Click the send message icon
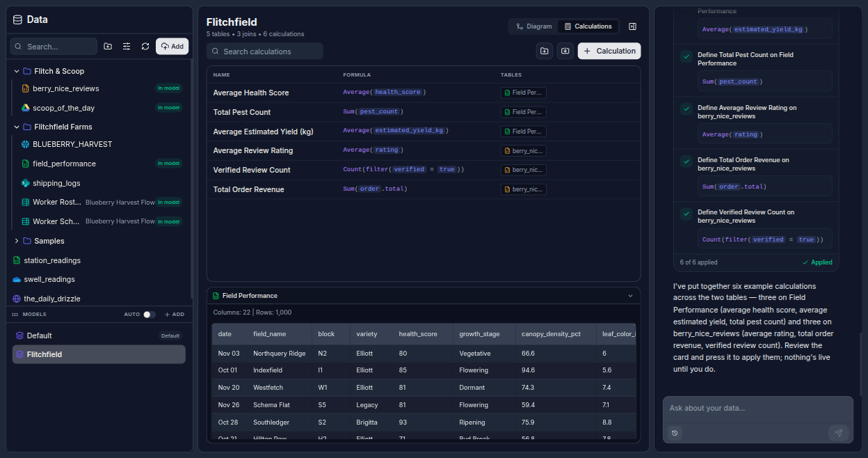Screen dimensions: 868x458 [838, 433]
